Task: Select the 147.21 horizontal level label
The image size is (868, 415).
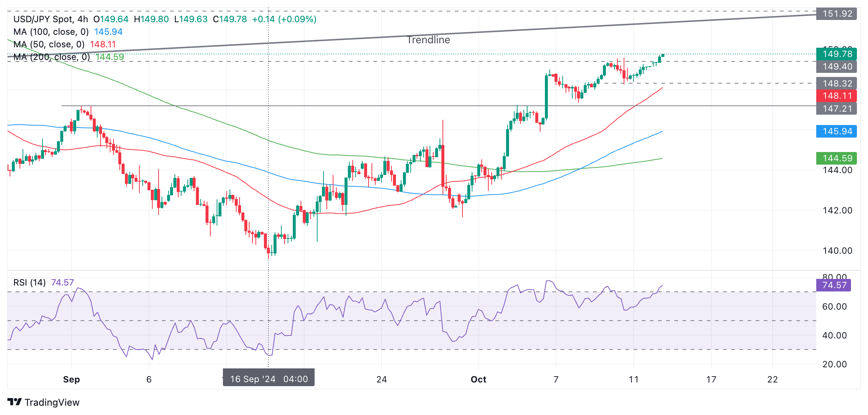Action: (x=836, y=109)
